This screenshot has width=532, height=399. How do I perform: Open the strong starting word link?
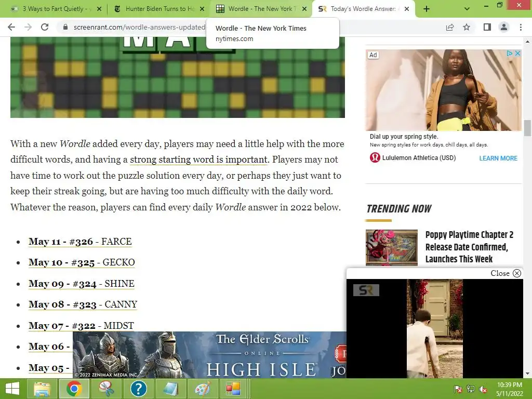pyautogui.click(x=199, y=159)
